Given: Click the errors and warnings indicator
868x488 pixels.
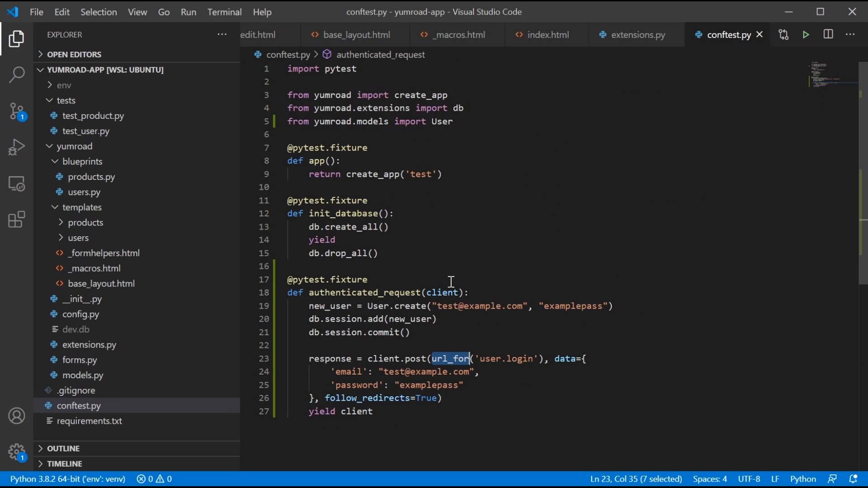Looking at the screenshot, I should pyautogui.click(x=154, y=479).
